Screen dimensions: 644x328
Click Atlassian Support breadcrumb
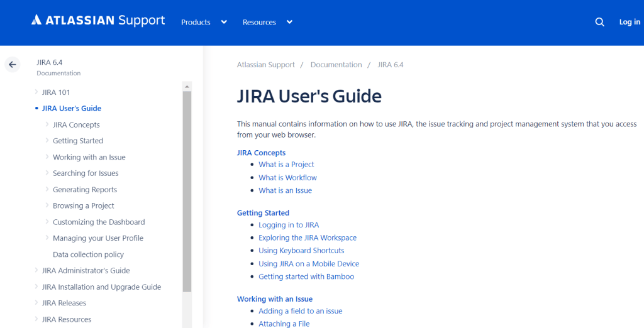click(266, 65)
